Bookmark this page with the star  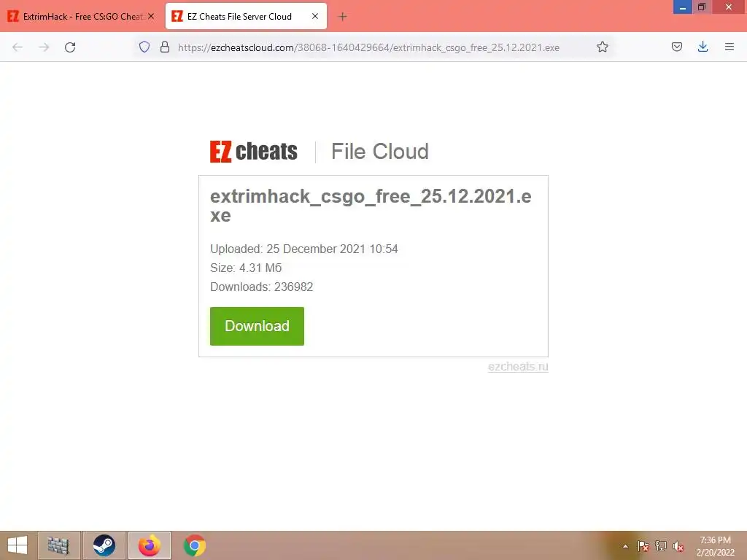click(602, 47)
